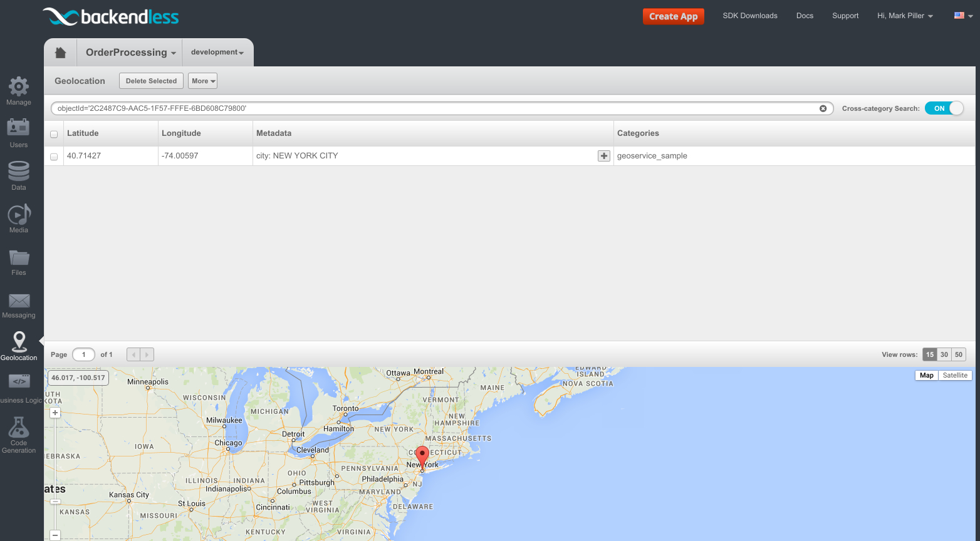This screenshot has width=980, height=541.
Task: Click the 46.017, -100.517 coordinates label
Action: coord(78,378)
